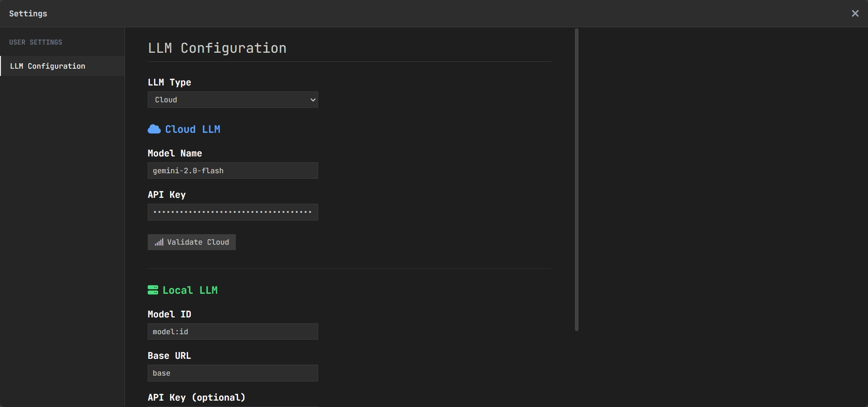The width and height of the screenshot is (868, 407).
Task: Open the LLM Configuration sidebar item
Action: [x=62, y=66]
